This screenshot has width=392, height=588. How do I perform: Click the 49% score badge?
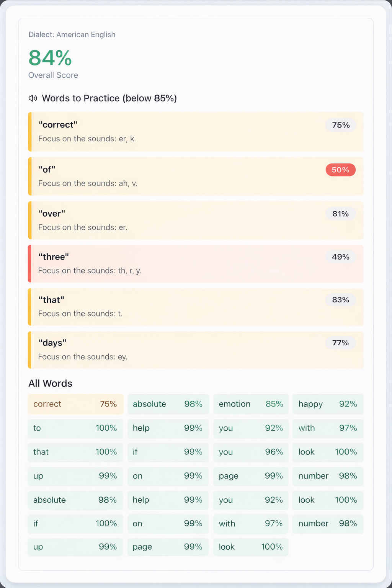[340, 257]
